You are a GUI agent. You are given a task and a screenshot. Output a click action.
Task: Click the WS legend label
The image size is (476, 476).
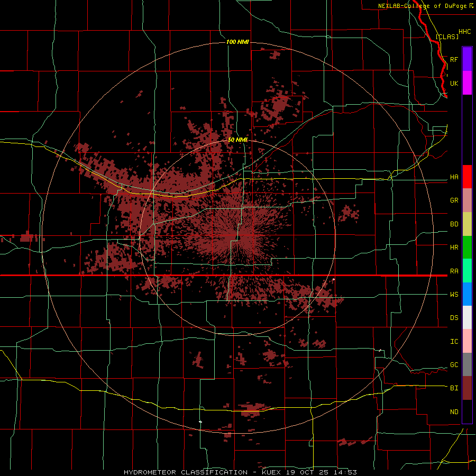pos(454,295)
